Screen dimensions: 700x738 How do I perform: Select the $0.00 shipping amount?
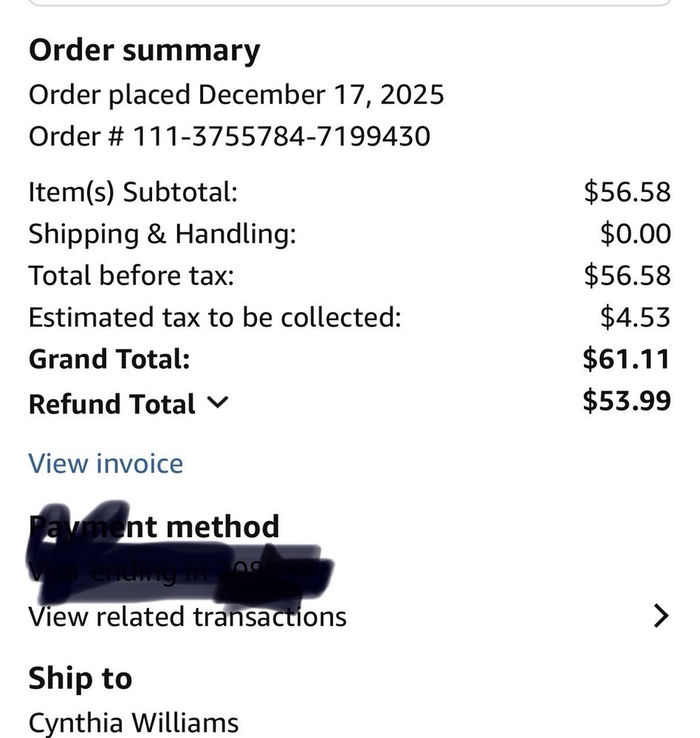635,234
